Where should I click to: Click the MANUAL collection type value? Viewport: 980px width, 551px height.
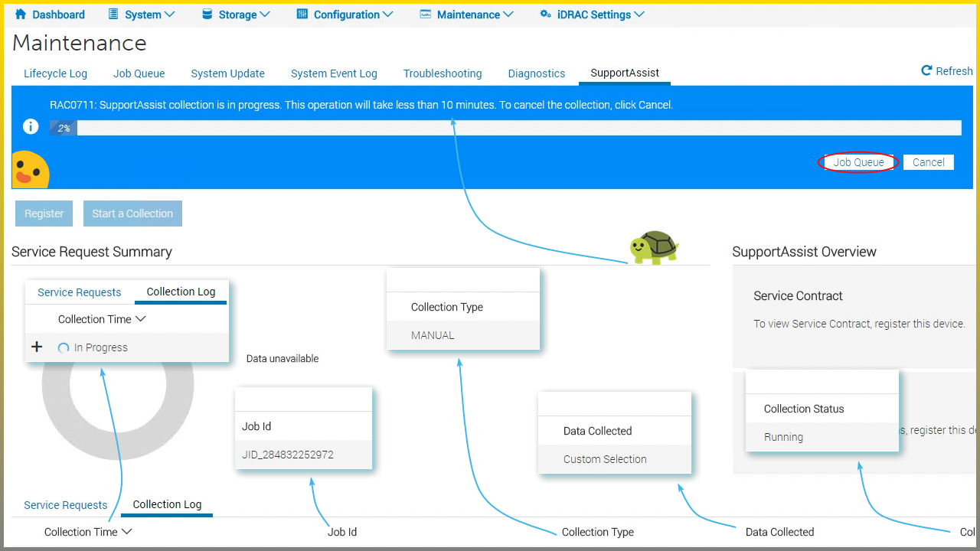433,335
